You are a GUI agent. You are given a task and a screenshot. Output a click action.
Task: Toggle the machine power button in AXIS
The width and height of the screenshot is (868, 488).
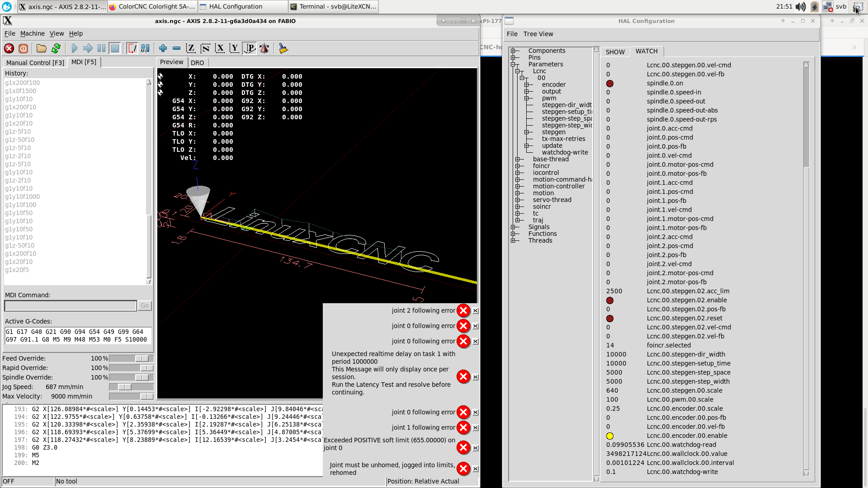pos(24,48)
